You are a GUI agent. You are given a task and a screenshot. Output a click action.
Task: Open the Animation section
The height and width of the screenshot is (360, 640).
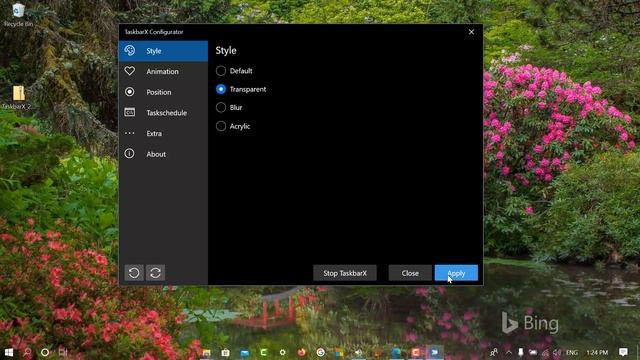[163, 71]
